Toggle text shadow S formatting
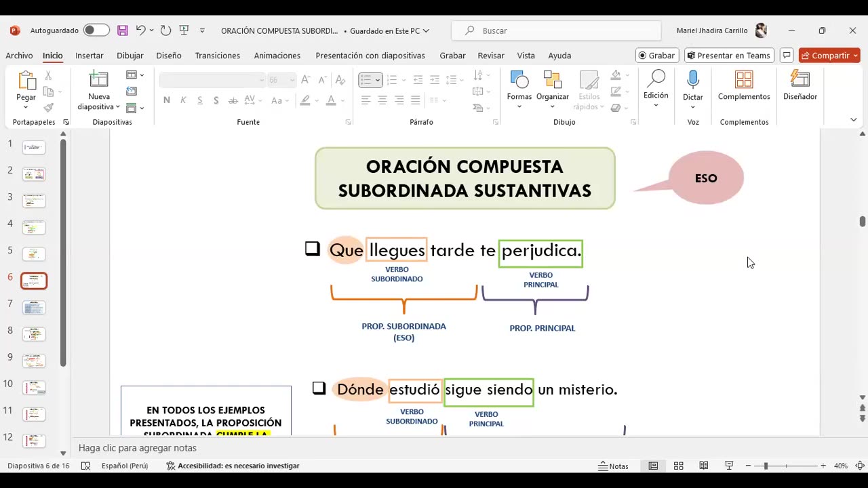Screen dimensions: 868x488 216,100
